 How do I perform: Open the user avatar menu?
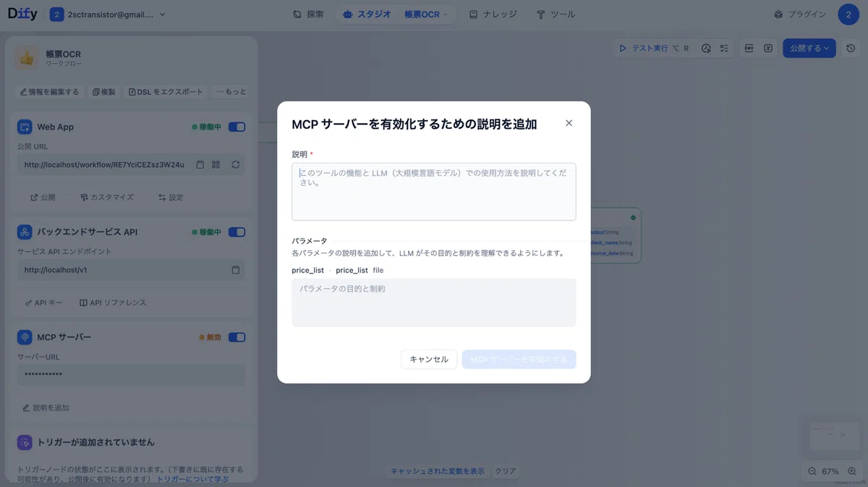(x=848, y=14)
